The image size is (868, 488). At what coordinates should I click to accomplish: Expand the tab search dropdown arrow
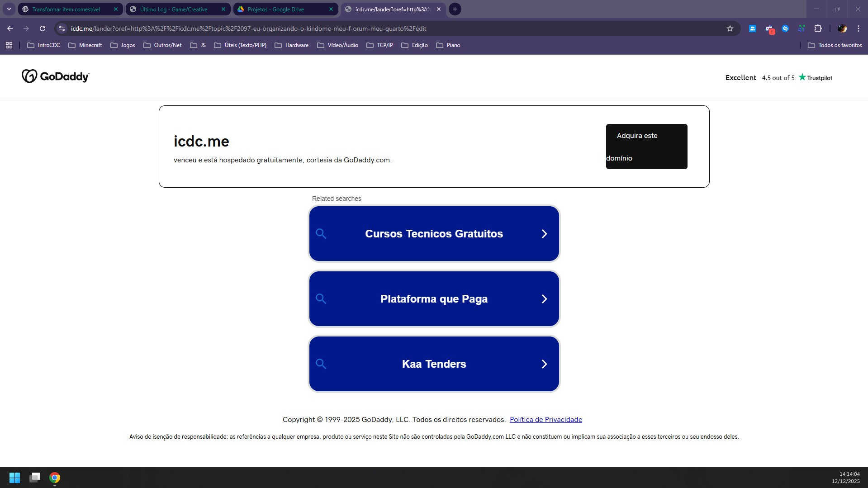coord(9,9)
